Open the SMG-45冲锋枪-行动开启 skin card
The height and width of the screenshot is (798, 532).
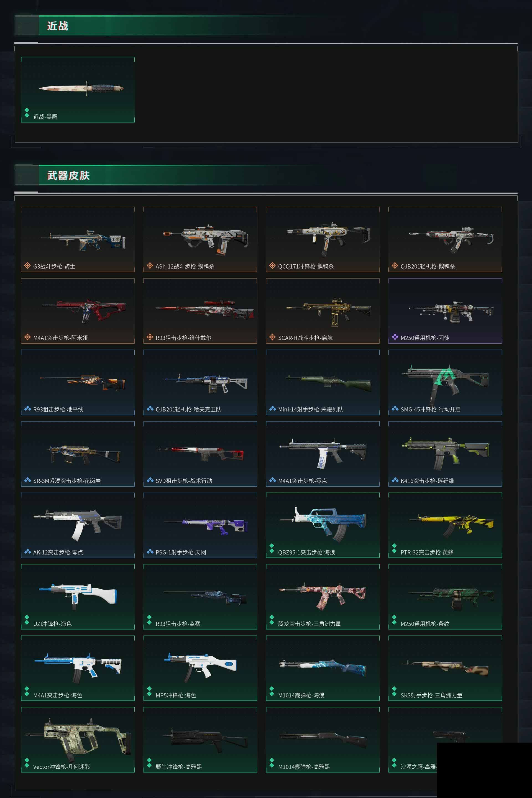click(445, 382)
